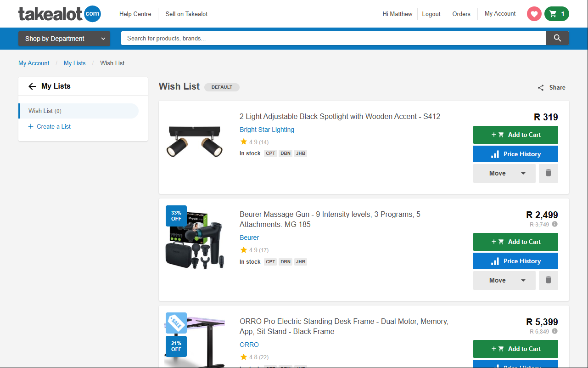
Task: Click Hi Matthew greeting text
Action: pos(398,14)
